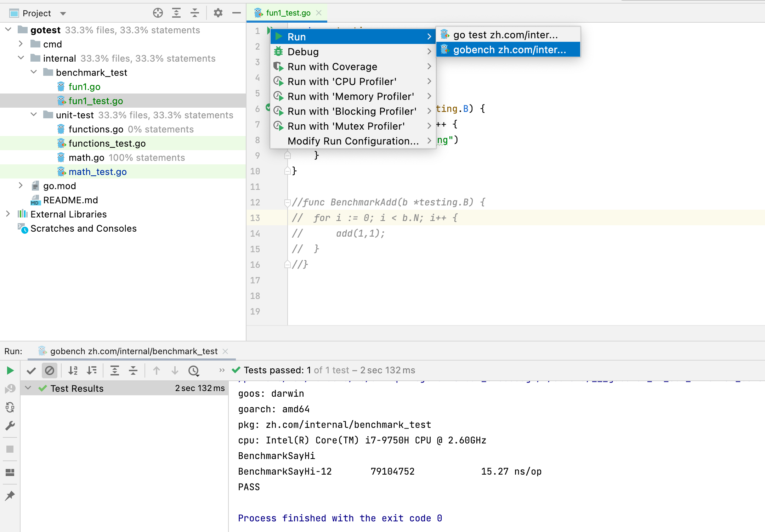Rerun tests with green play button
Image resolution: width=765 pixels, height=532 pixels.
pos(10,370)
